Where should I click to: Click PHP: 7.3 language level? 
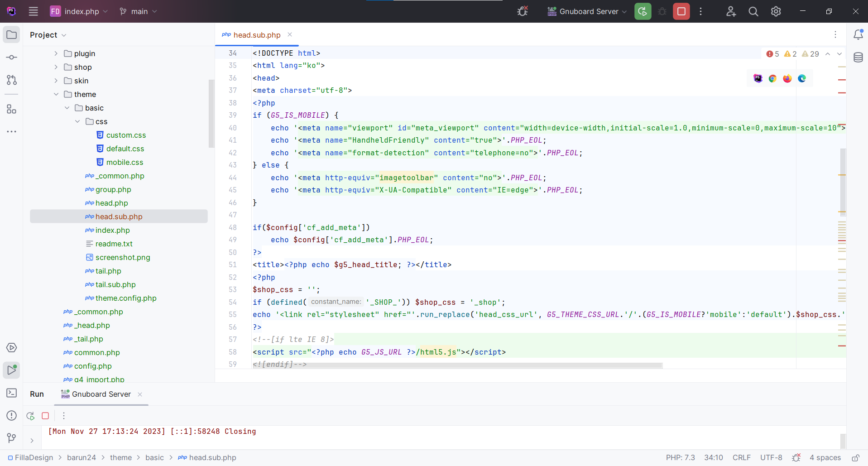tap(680, 458)
